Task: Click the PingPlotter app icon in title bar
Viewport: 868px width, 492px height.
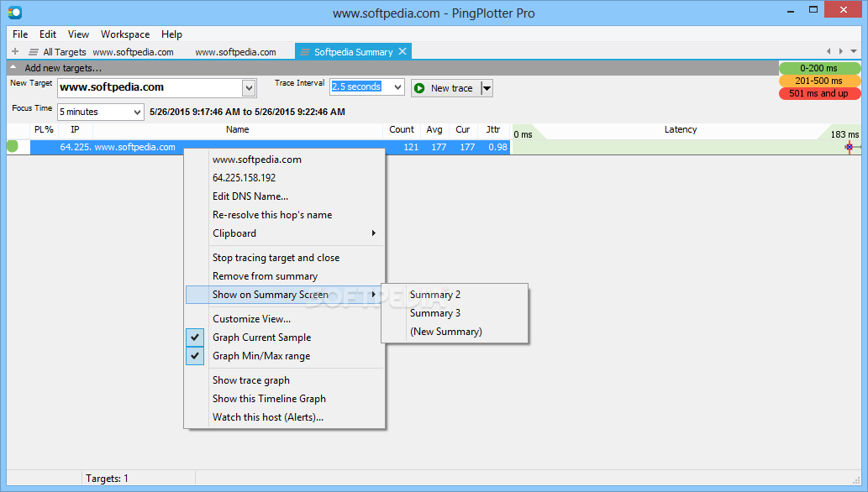Action: (x=15, y=13)
